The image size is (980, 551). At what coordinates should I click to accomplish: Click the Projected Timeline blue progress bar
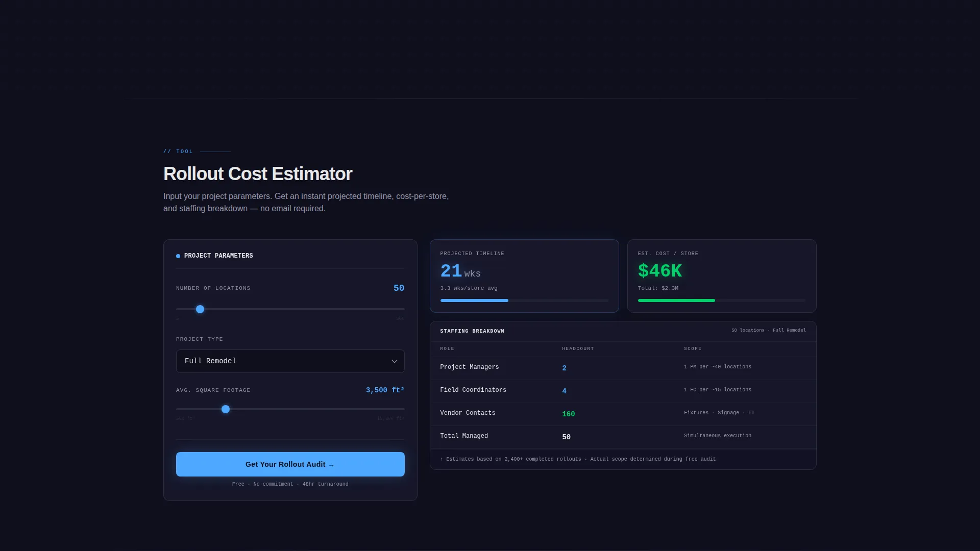pyautogui.click(x=474, y=300)
